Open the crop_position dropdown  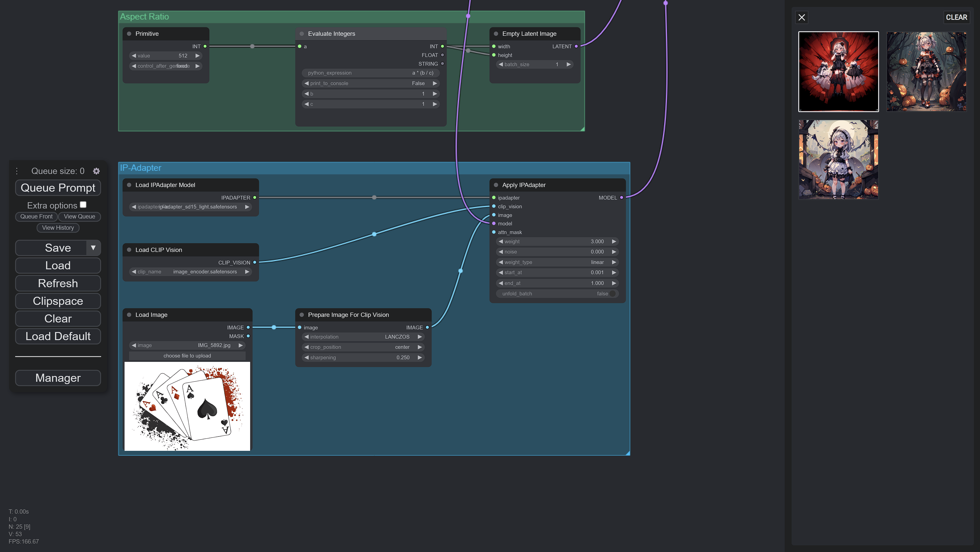tap(363, 347)
